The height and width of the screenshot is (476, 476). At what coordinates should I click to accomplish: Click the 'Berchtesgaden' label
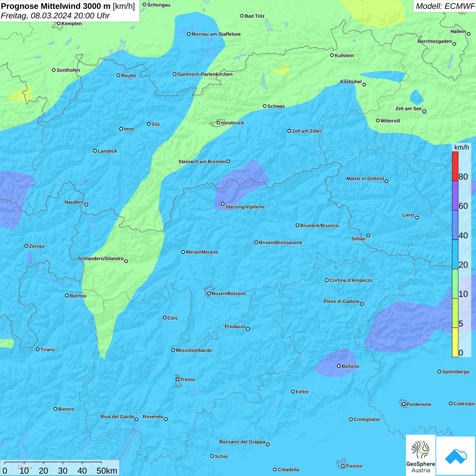coord(435,41)
